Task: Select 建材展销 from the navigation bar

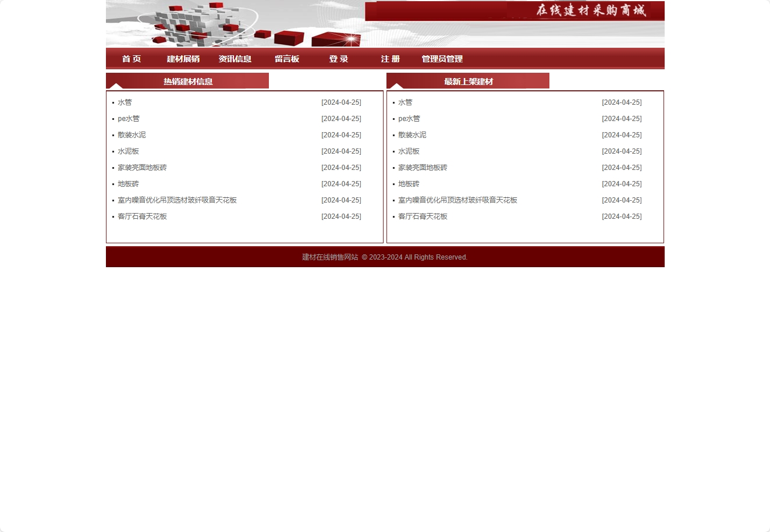Action: pyautogui.click(x=183, y=59)
